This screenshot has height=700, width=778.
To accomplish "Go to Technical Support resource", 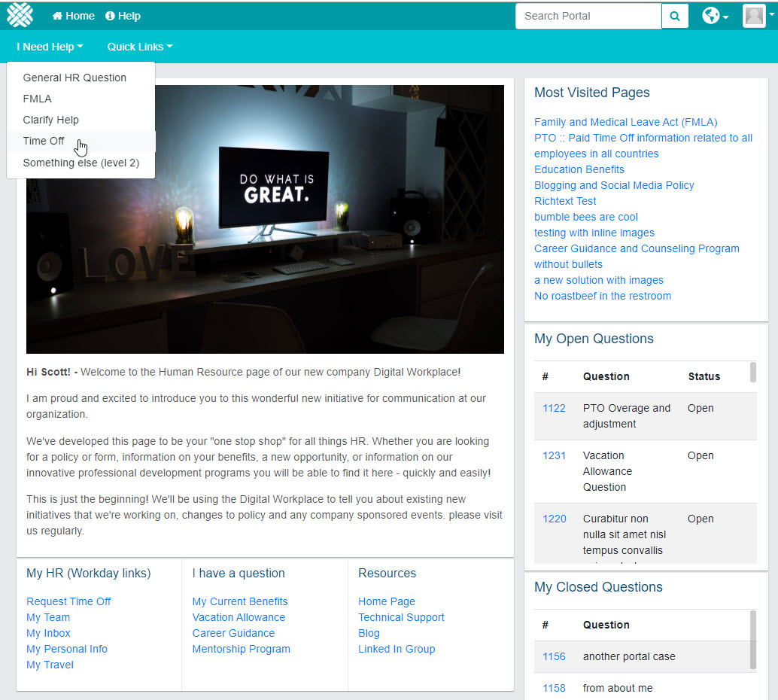I will click(x=401, y=617).
